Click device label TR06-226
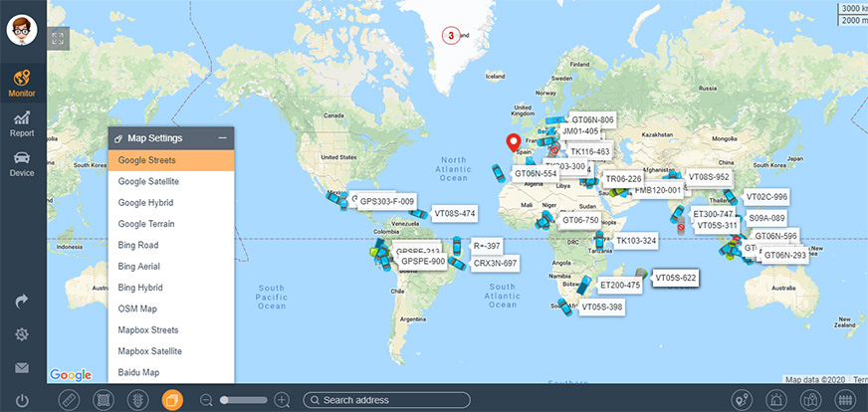 pos(623,179)
